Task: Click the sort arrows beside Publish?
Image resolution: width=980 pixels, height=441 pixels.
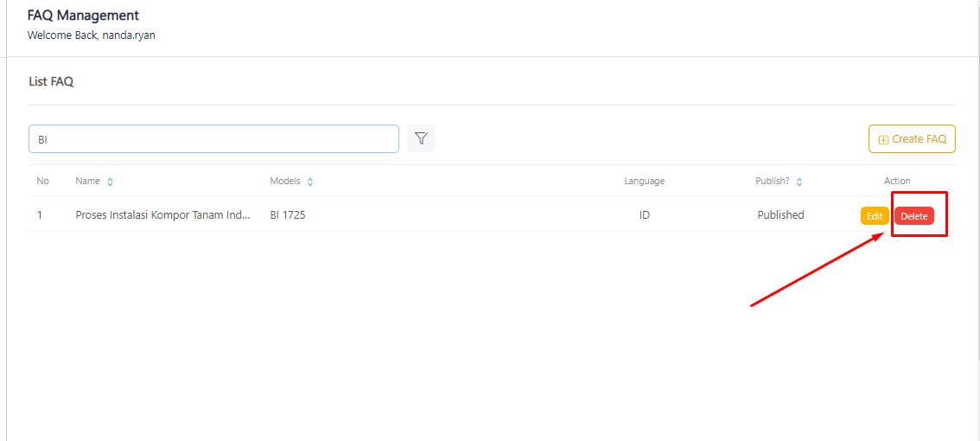Action: (x=799, y=182)
